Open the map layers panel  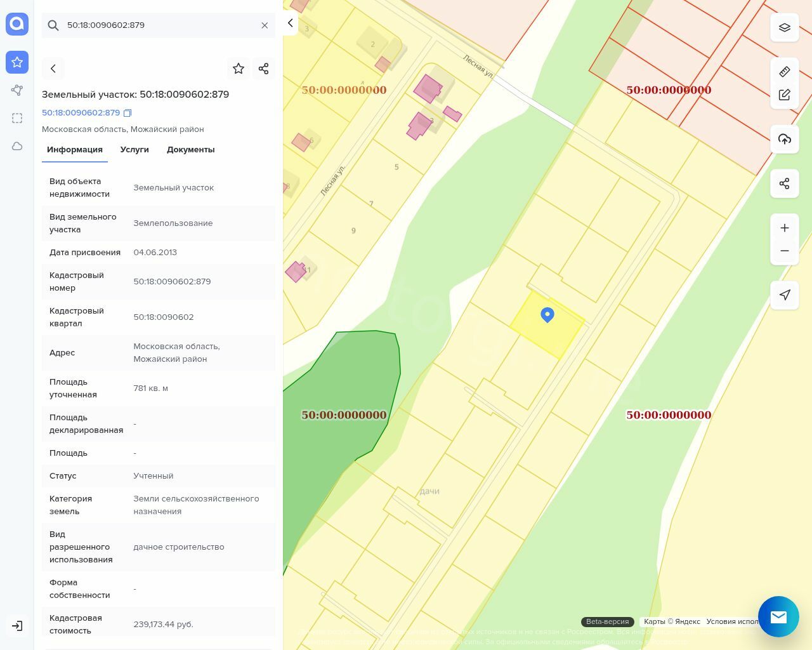click(785, 28)
